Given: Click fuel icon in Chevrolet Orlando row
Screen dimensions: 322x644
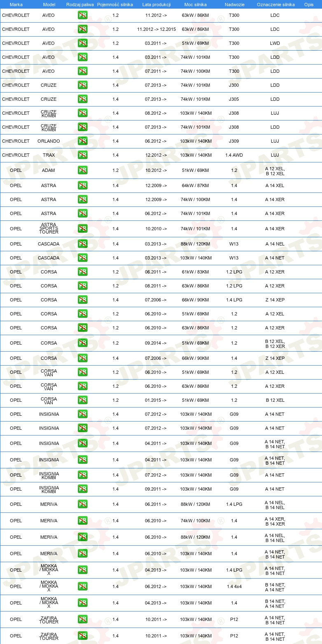Looking at the screenshot, I should point(82,141).
